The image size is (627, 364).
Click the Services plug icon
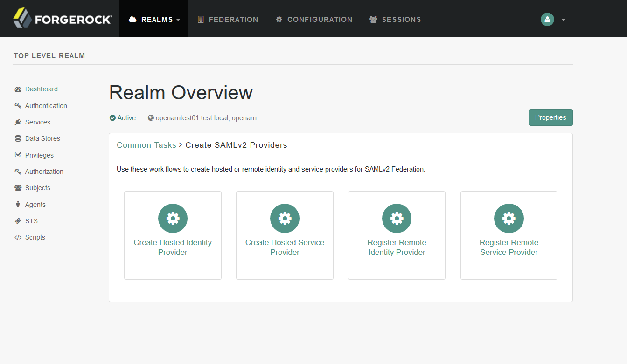(18, 122)
